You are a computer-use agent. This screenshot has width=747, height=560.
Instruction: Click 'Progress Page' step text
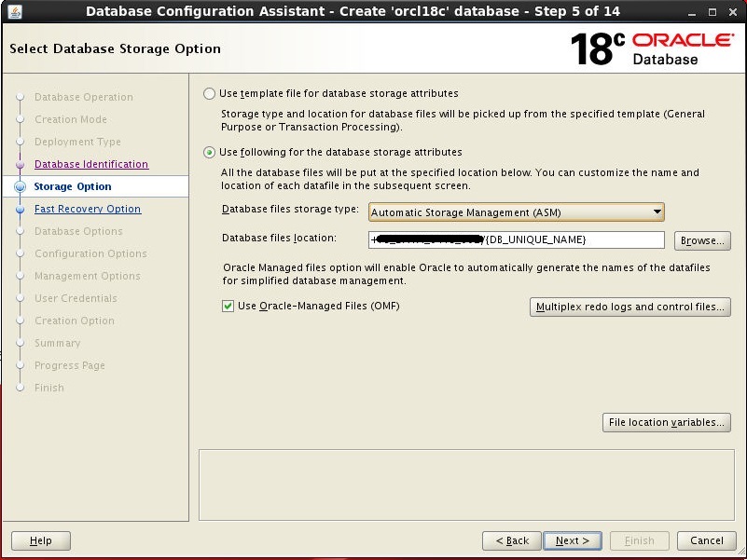tap(70, 365)
